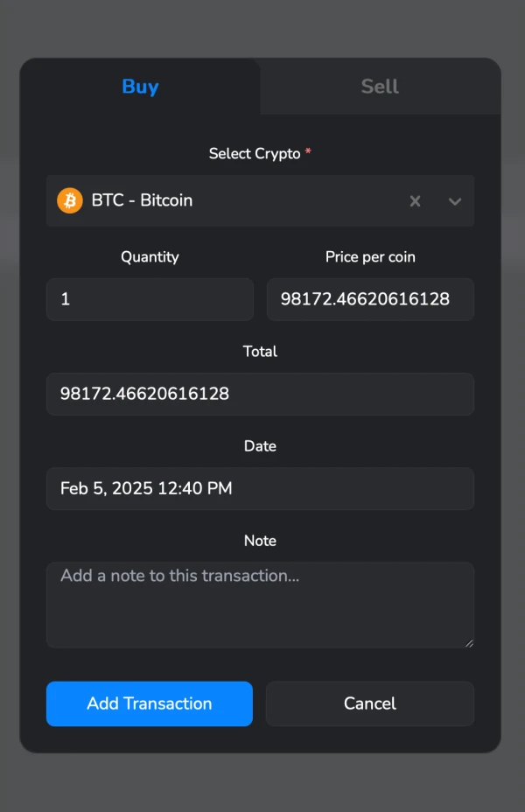Click the Quantity input field
The height and width of the screenshot is (812, 525).
click(149, 298)
